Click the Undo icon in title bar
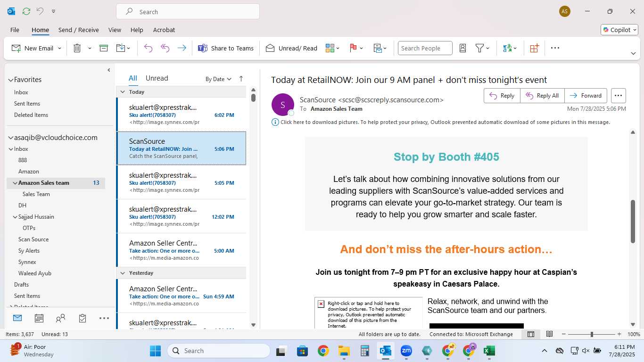This screenshot has height=362, width=644. [x=40, y=11]
